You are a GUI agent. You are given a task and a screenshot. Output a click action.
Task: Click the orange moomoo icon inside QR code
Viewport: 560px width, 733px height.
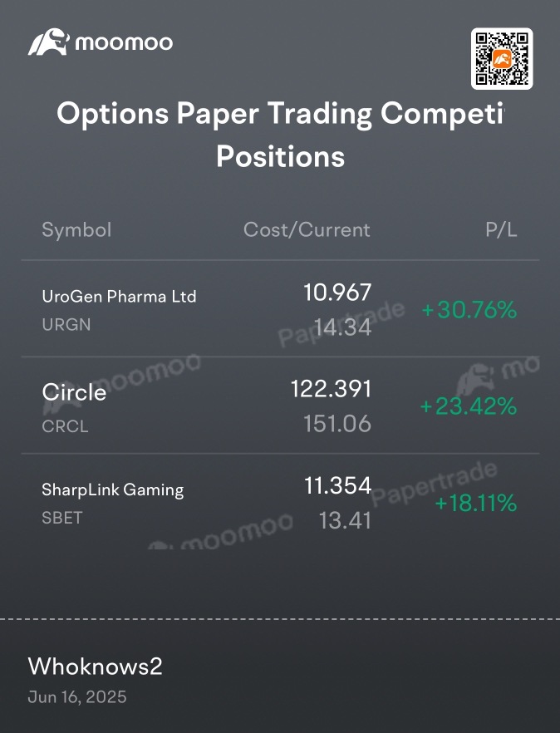coord(502,59)
